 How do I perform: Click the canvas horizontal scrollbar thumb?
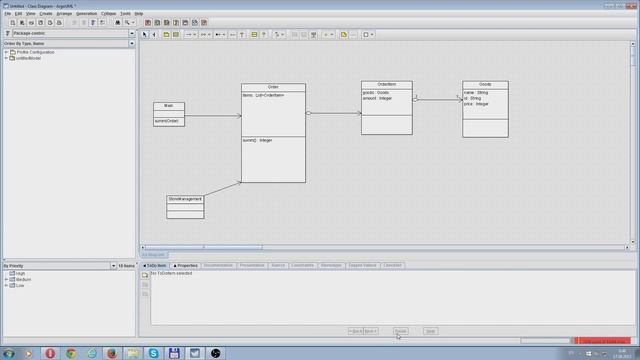[x=204, y=247]
